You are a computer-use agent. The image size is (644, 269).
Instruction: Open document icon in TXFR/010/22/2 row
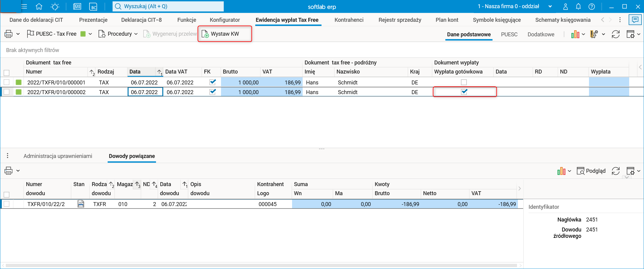point(81,204)
